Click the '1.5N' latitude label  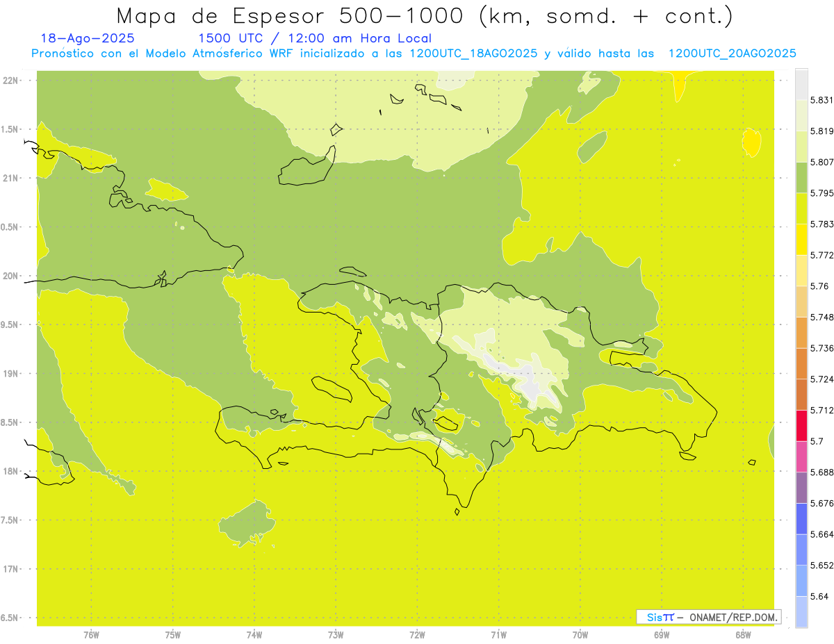tap(10, 130)
